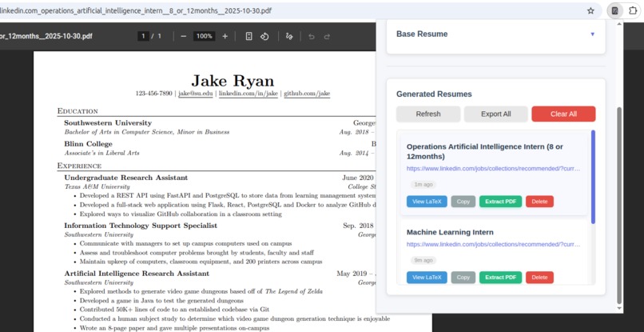Click the Generated Resumes heading
Screen dimensions: 644x332
[434, 94]
